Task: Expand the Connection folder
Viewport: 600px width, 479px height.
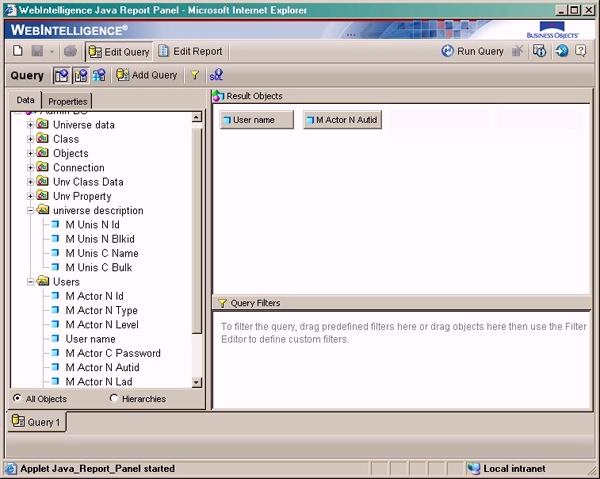Action: pos(30,168)
